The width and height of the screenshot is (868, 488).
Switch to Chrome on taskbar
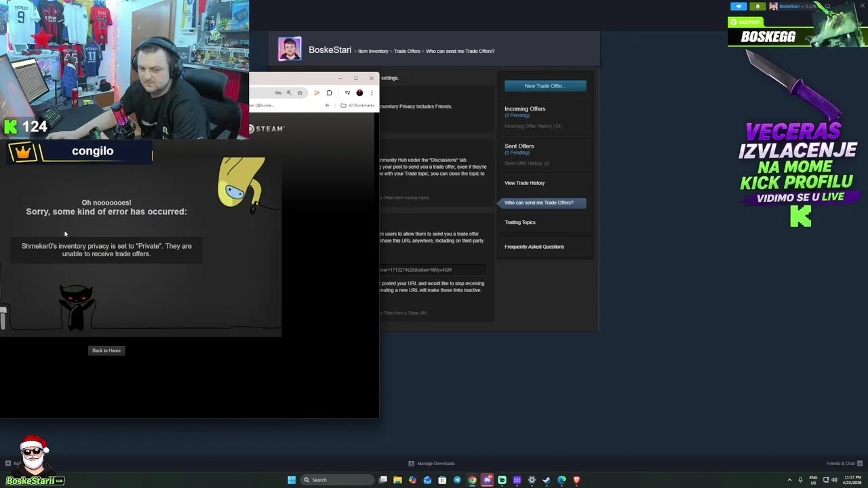point(472,480)
